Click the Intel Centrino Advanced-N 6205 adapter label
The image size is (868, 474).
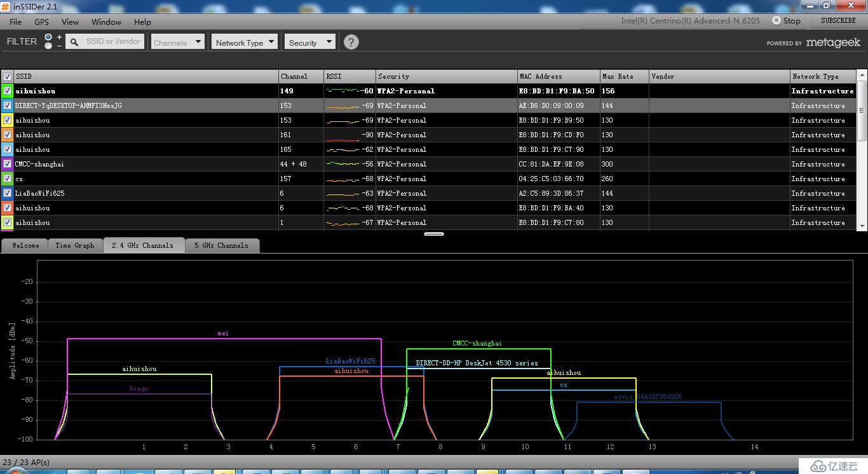(x=690, y=20)
